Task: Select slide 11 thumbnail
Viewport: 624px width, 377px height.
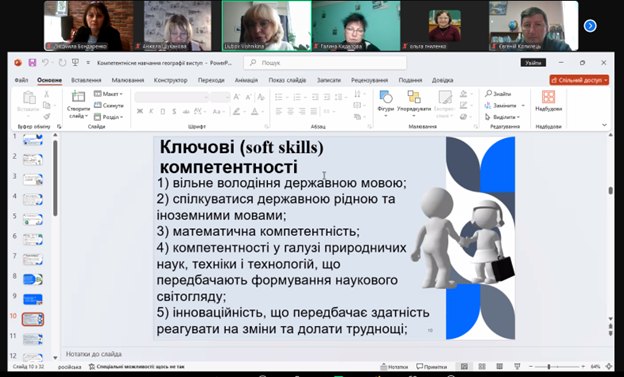Action: (33, 339)
